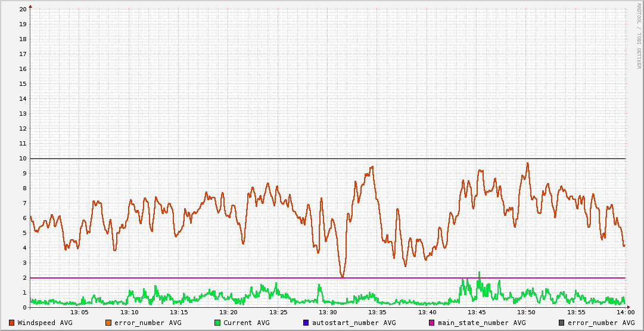Click the RRDTOOL / TOBI OETIKER watermark
Viewport: 644px width, 331px height.
tap(639, 36)
